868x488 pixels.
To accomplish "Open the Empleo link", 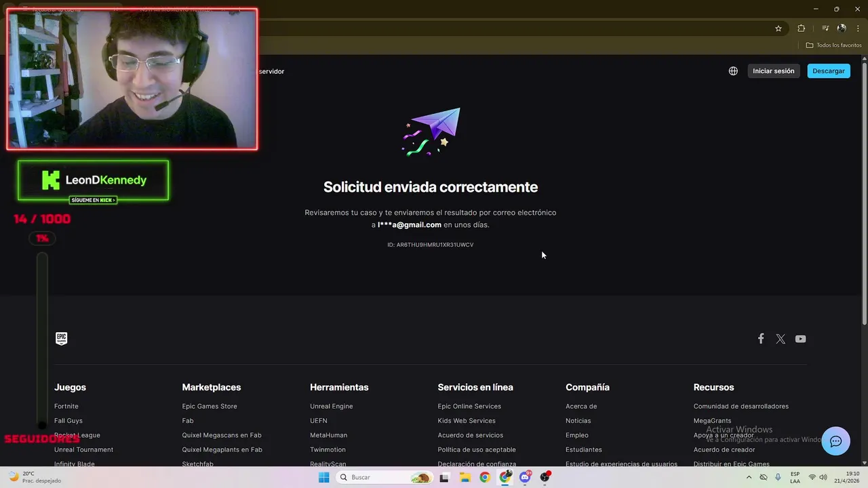I will (577, 435).
